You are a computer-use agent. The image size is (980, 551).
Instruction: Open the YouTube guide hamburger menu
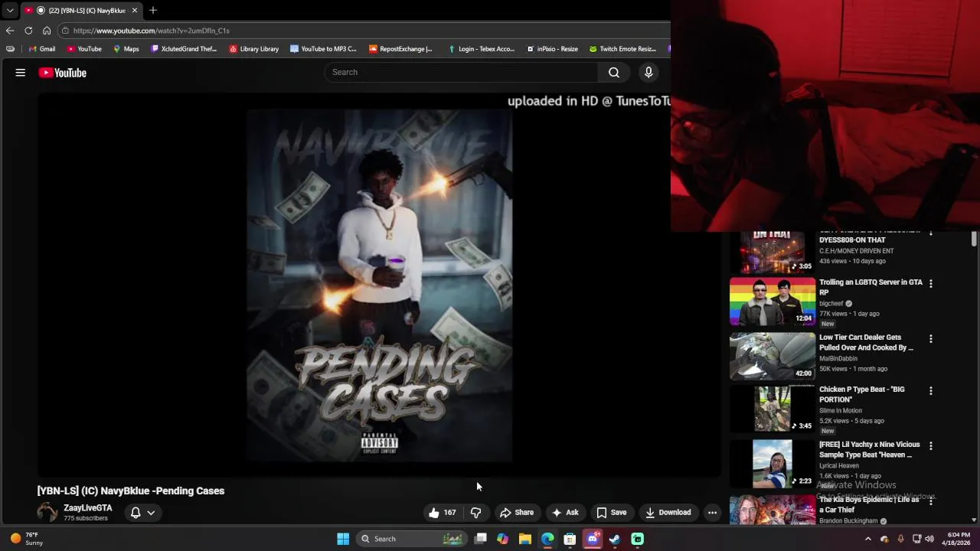click(x=21, y=73)
